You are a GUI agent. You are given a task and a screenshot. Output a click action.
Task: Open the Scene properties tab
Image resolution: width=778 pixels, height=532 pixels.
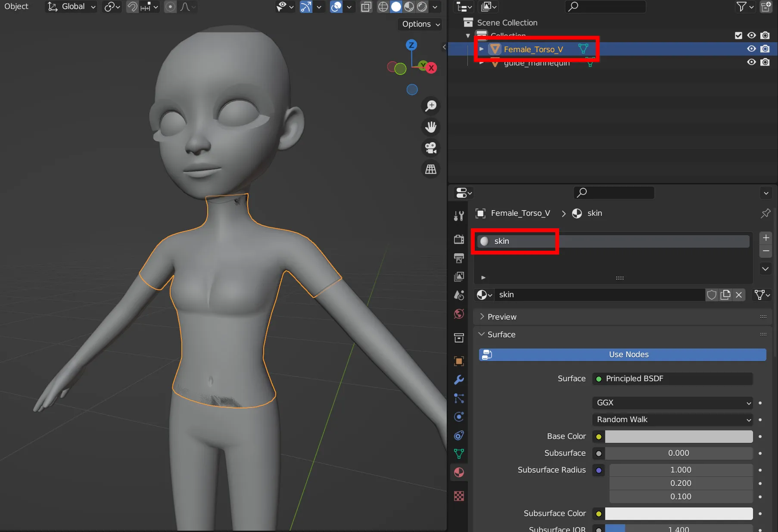point(459,295)
